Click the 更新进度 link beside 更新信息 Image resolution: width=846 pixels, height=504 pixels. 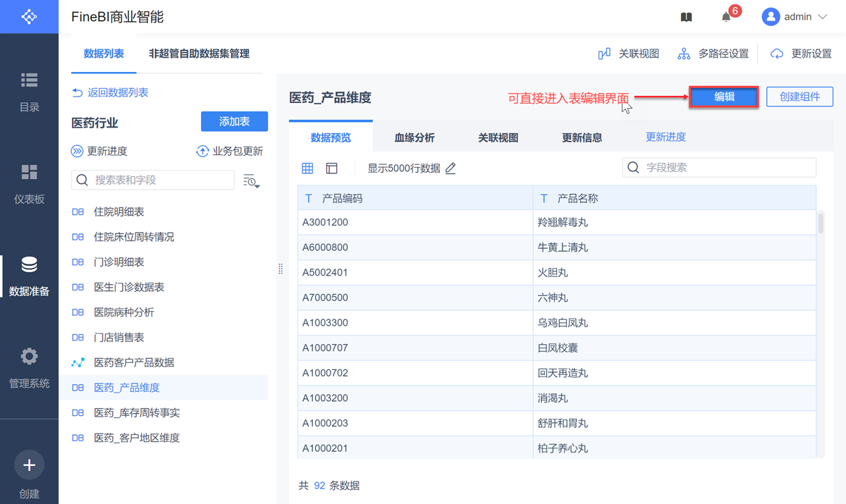click(666, 137)
